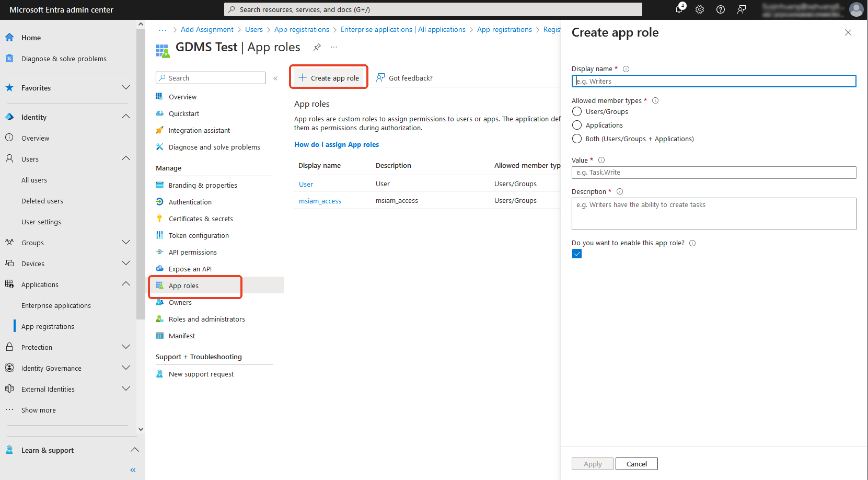Uncheck the enable this app role checkbox

[577, 254]
